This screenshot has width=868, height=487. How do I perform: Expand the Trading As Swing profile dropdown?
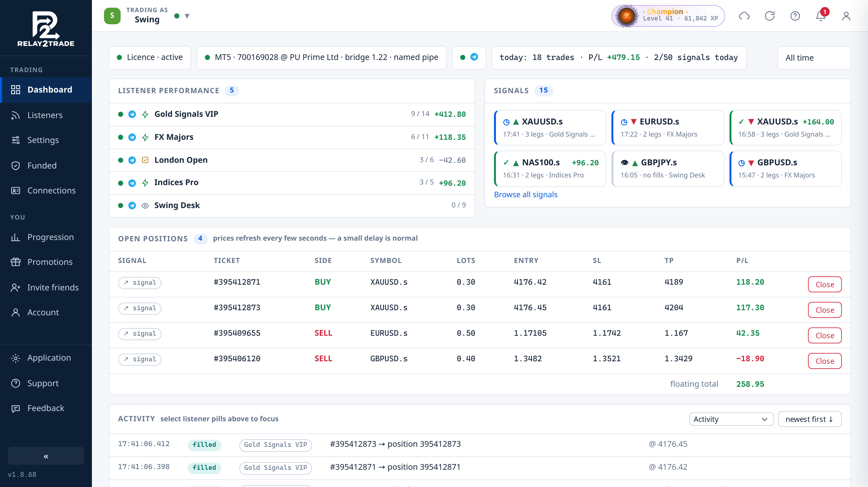[187, 16]
